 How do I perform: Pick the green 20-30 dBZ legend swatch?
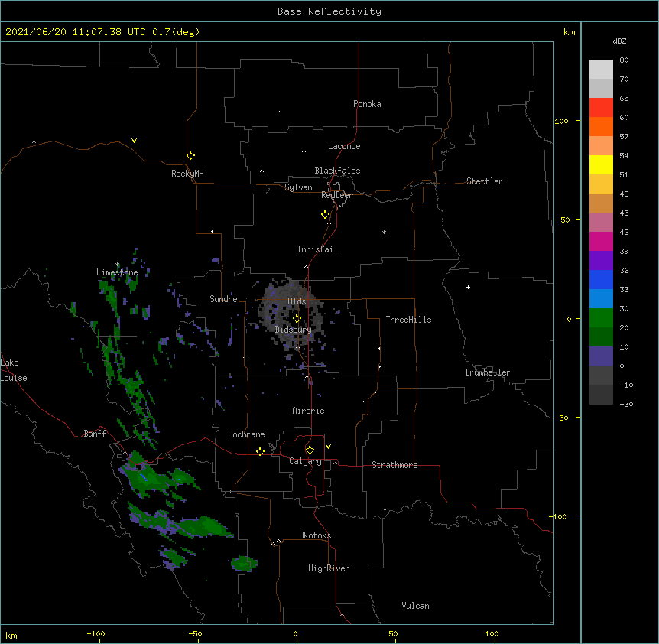(x=601, y=318)
